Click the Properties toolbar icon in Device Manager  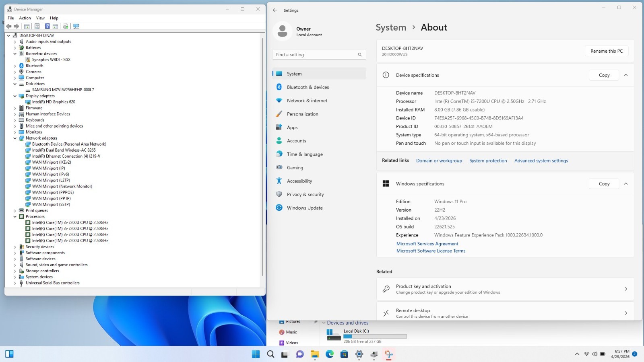click(x=37, y=26)
